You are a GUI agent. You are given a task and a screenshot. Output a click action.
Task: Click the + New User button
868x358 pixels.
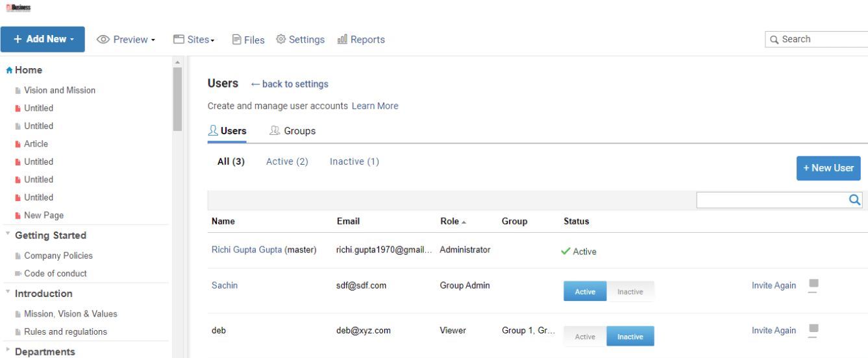pyautogui.click(x=828, y=168)
